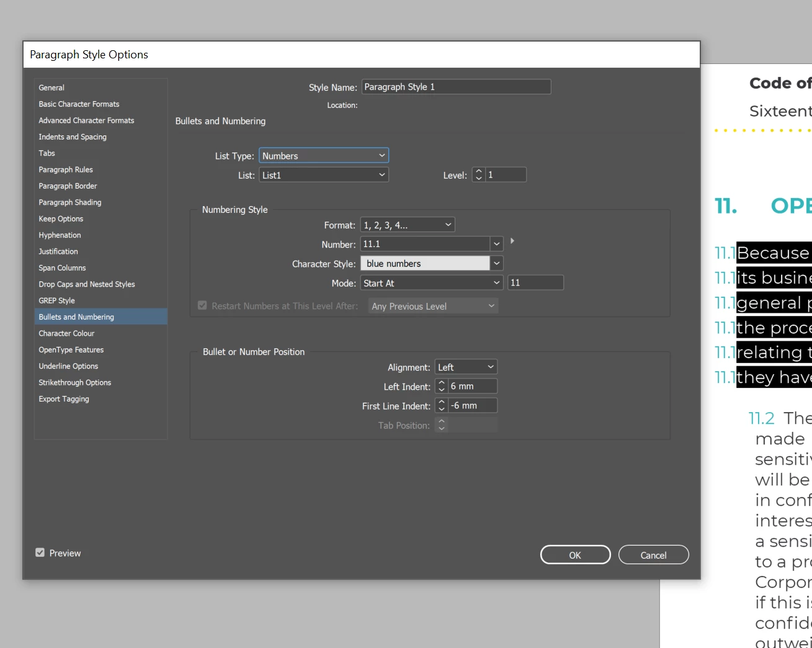Open the Mode Start At dropdown
Screen dimensions: 812x648
coord(432,283)
